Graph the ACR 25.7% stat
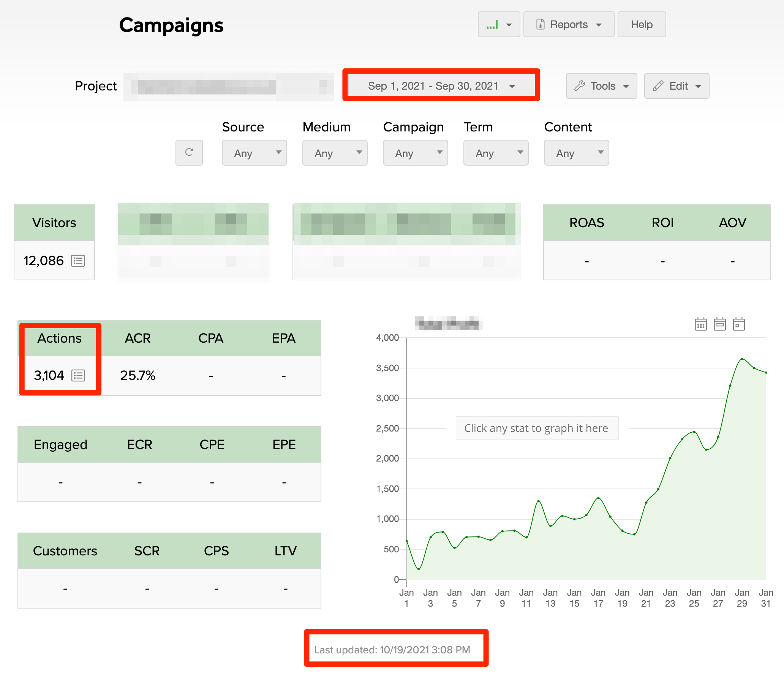The width and height of the screenshot is (784, 683). pyautogui.click(x=138, y=375)
